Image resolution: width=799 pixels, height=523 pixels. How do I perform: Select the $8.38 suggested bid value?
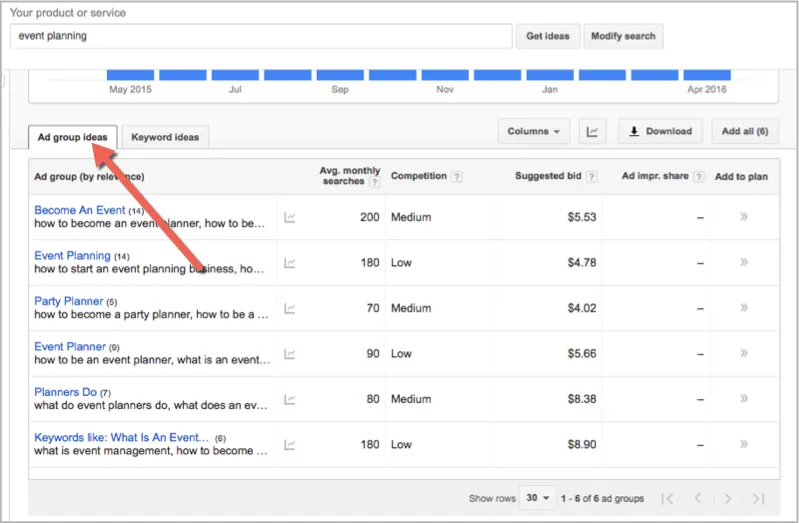click(x=582, y=399)
